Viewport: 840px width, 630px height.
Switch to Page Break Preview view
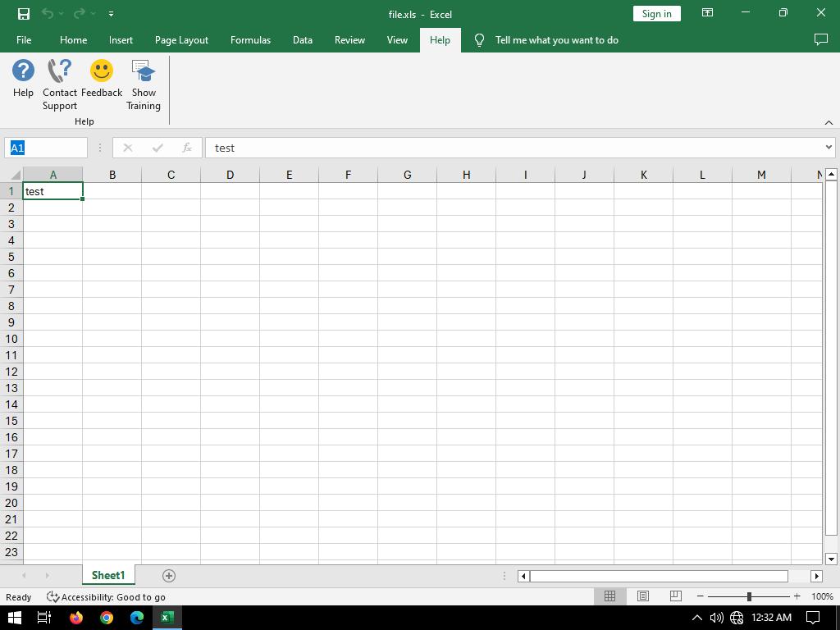[675, 596]
